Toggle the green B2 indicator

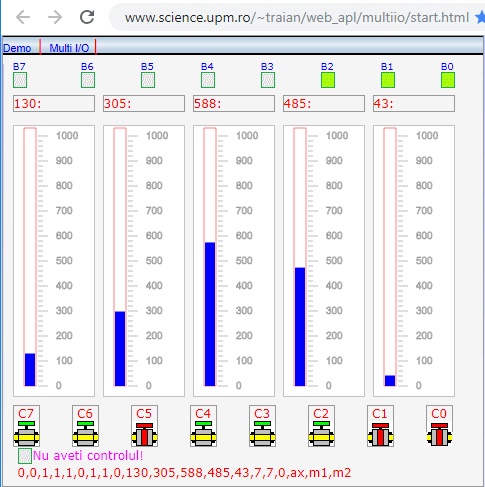pyautogui.click(x=328, y=80)
